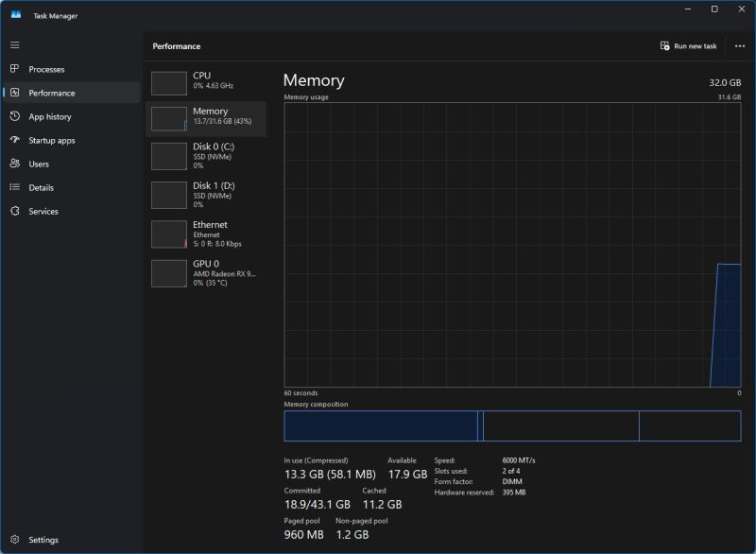Viewport: 756px width, 554px height.
Task: Click the Users people icon
Action: [15, 164]
